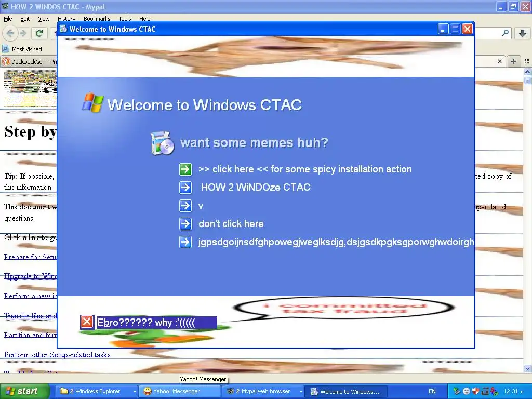The image size is (532, 399).
Task: Click the Perform a new link in Mypal page
Action: coord(31,296)
